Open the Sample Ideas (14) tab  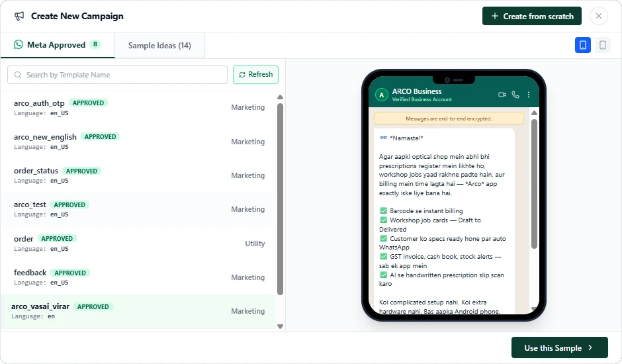[x=159, y=46]
